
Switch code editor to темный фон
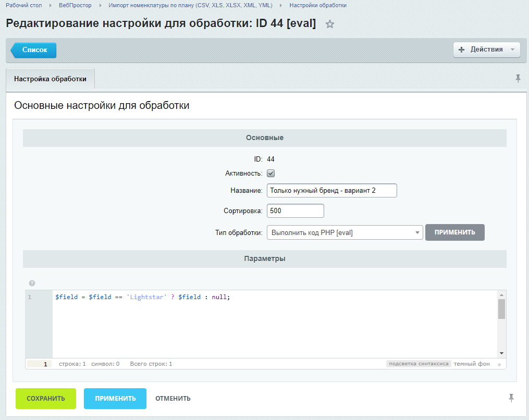[x=471, y=364]
